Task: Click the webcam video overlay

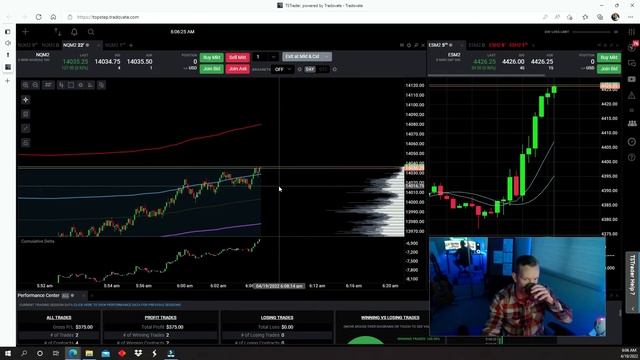Action: 517,287
